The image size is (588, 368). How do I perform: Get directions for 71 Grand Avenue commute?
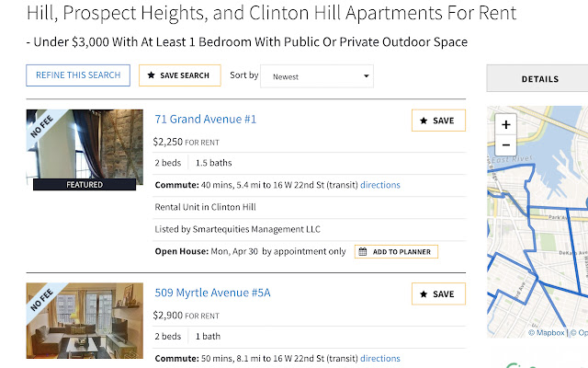coord(380,185)
